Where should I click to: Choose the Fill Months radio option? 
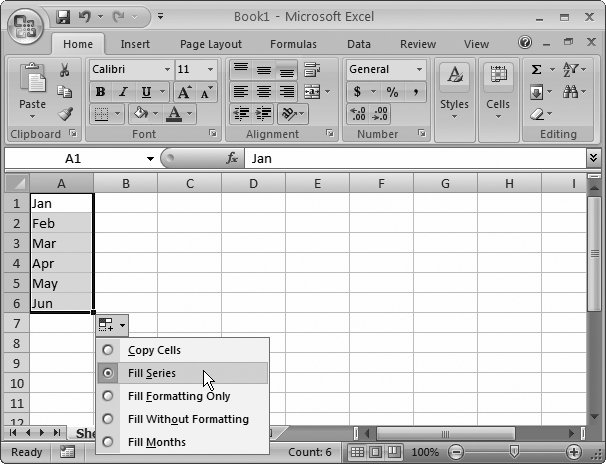[108, 442]
